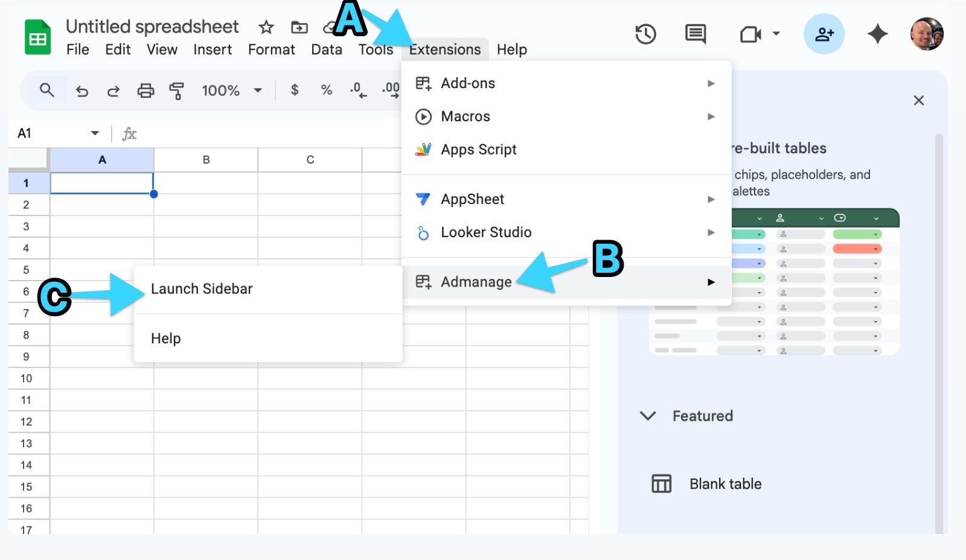Open the comments icon
966x560 pixels.
[x=696, y=34]
